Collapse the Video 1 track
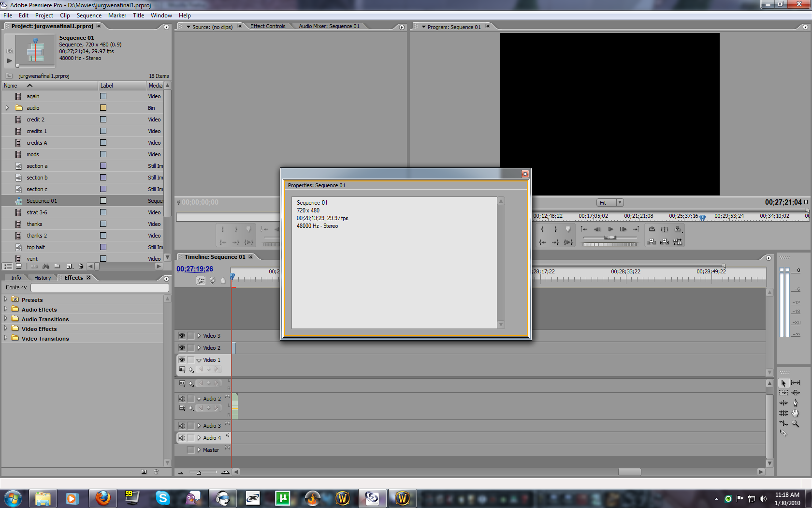 click(x=199, y=360)
